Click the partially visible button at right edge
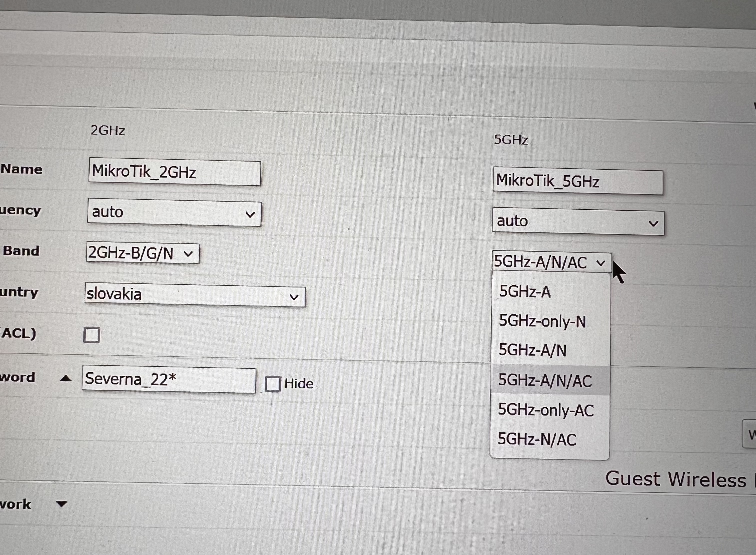This screenshot has height=555, width=756. (x=749, y=434)
